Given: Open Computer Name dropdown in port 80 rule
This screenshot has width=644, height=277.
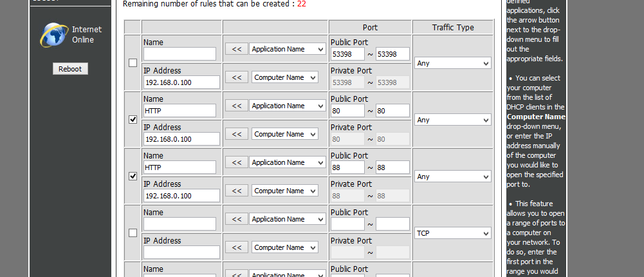Looking at the screenshot, I should pyautogui.click(x=285, y=134).
